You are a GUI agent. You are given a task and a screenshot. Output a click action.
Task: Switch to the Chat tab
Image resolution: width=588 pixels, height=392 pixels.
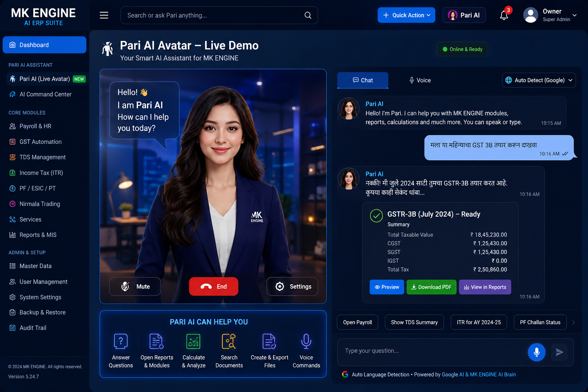tap(363, 80)
